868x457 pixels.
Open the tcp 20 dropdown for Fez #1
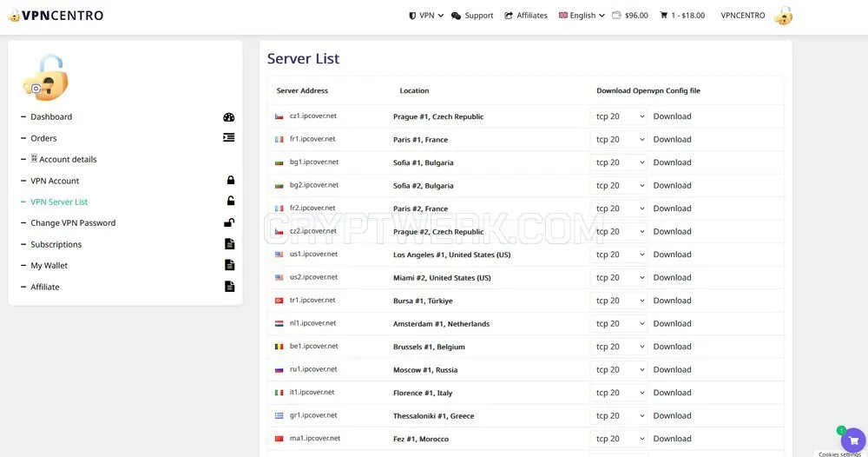[619, 438]
